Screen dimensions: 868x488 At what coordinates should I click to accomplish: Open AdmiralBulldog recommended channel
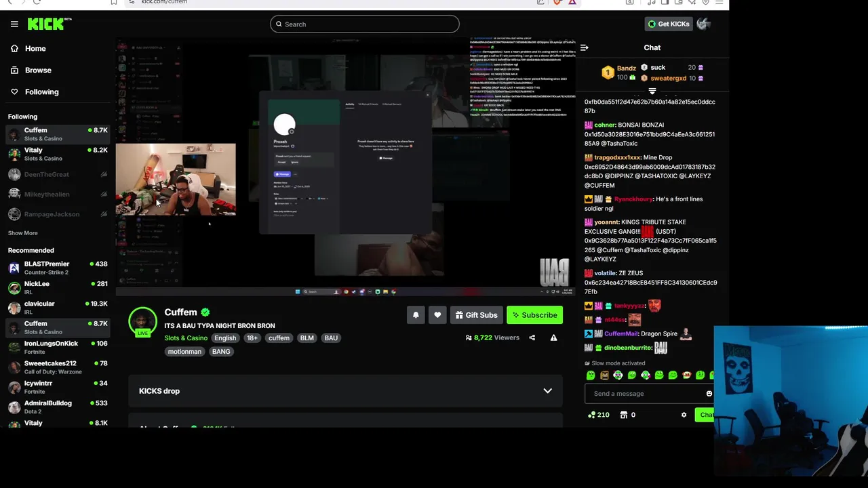(58, 407)
